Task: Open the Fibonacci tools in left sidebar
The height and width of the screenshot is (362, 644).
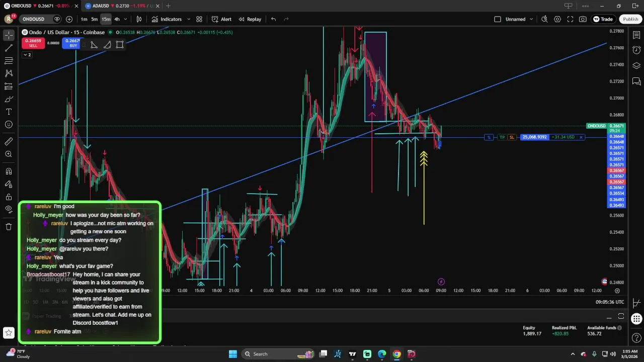Action: click(x=9, y=61)
